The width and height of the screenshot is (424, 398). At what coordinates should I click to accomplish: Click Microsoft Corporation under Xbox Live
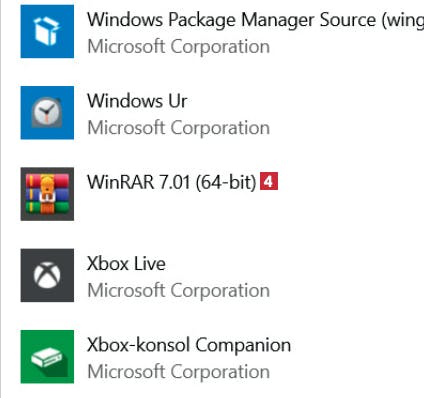(179, 290)
